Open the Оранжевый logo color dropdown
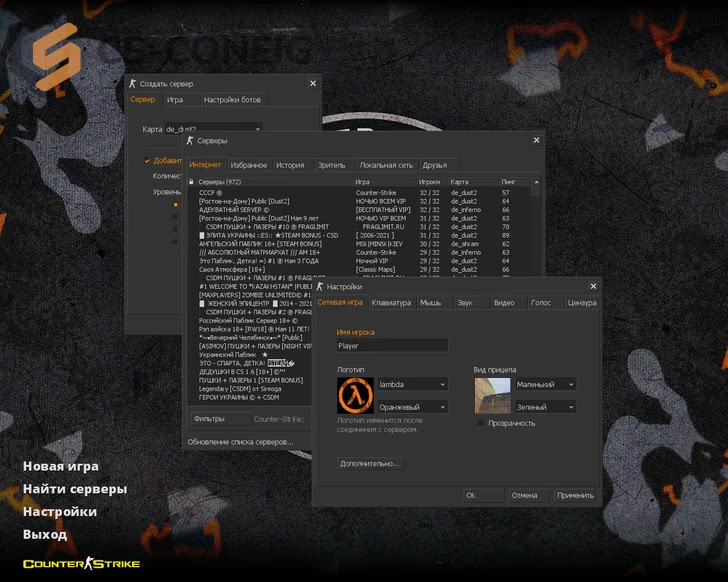This screenshot has height=582, width=728. [413, 407]
